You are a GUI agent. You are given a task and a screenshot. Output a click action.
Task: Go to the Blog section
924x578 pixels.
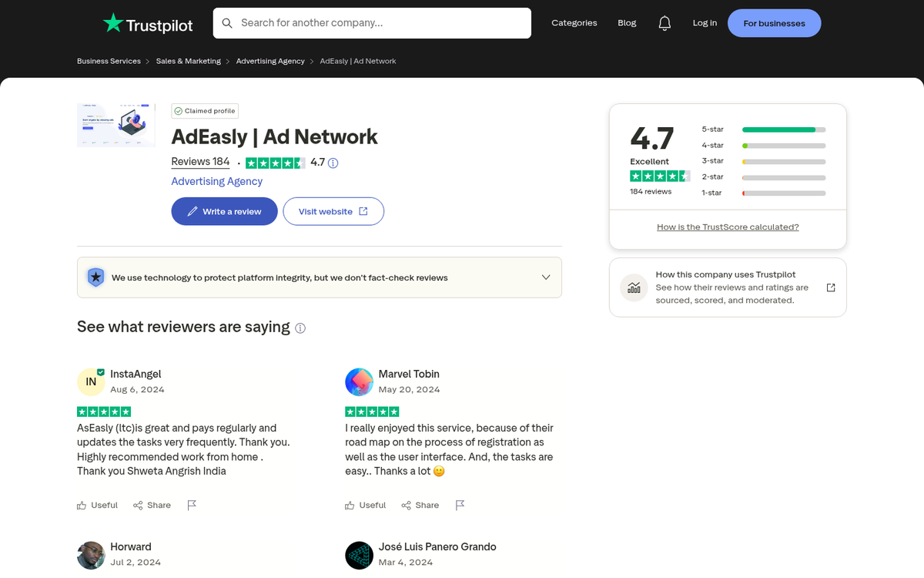pyautogui.click(x=626, y=22)
